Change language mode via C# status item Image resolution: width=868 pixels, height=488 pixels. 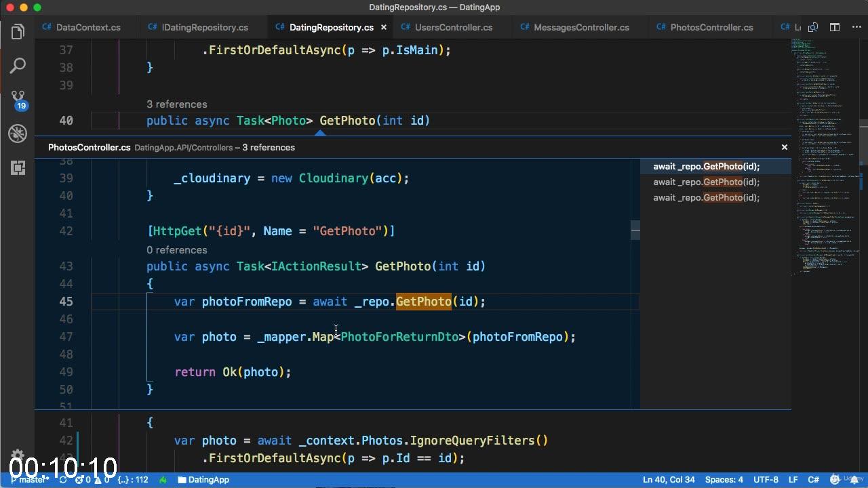tap(814, 480)
